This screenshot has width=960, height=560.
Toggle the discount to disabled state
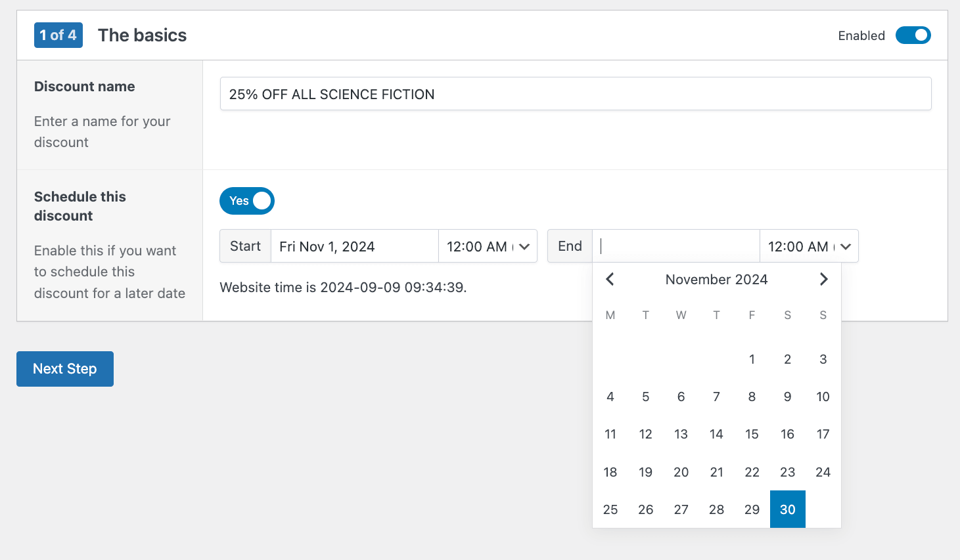(x=913, y=35)
